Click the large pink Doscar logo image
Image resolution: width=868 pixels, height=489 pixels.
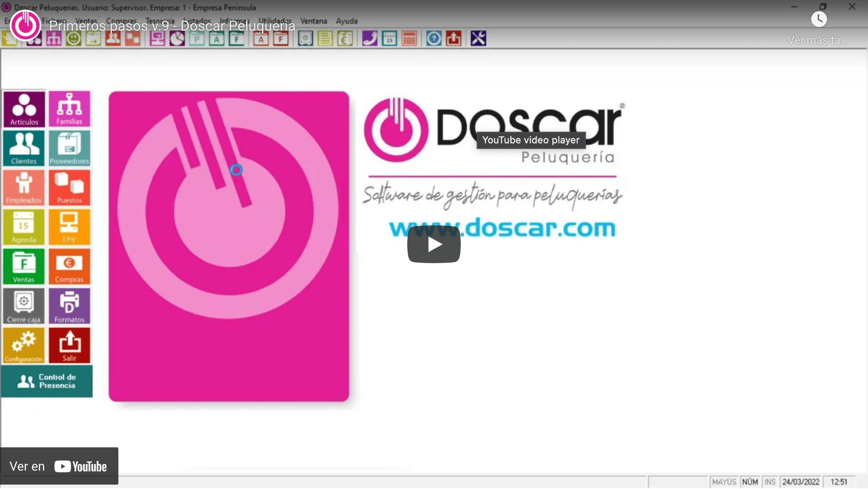coord(229,246)
